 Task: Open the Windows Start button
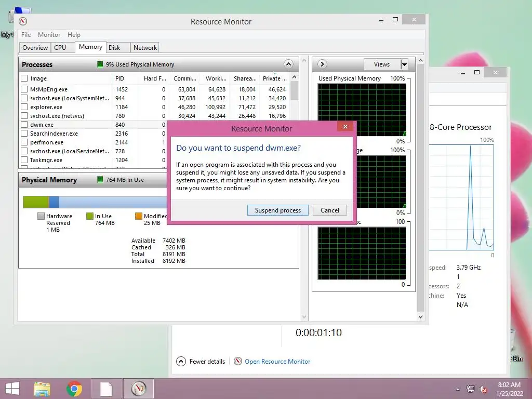coord(12,389)
